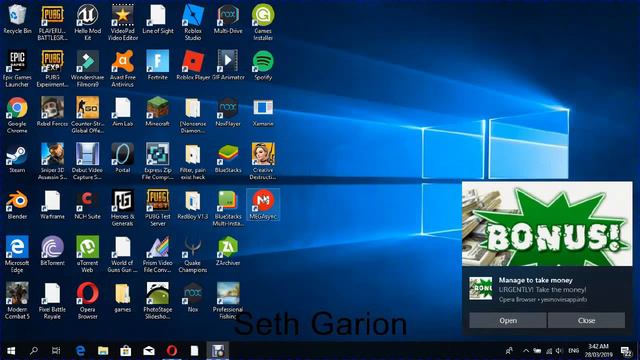Open the Recycle Bin desktop icon

point(17,20)
